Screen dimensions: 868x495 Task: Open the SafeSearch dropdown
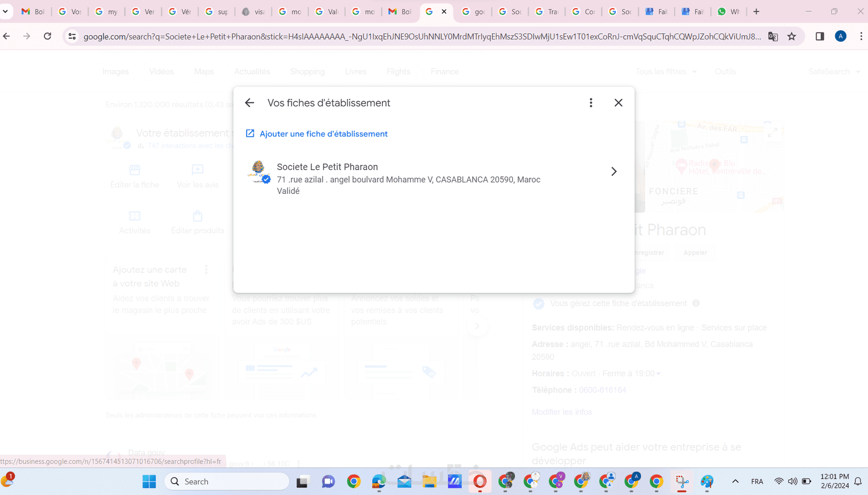834,71
